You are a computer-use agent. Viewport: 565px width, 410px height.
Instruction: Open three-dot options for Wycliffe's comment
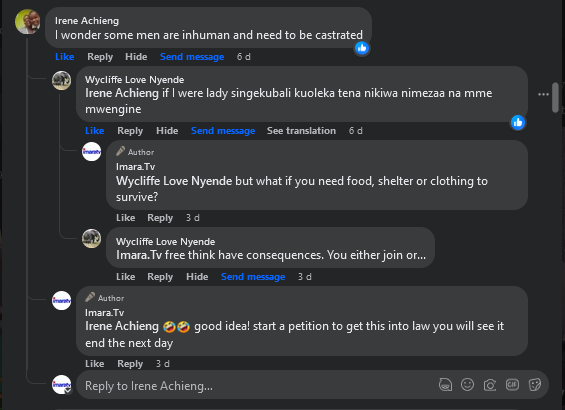[543, 94]
